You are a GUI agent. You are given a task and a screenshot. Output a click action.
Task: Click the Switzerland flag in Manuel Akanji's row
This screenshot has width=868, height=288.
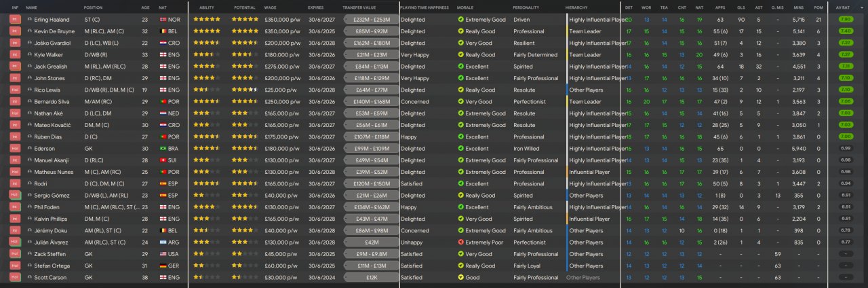[x=164, y=160]
